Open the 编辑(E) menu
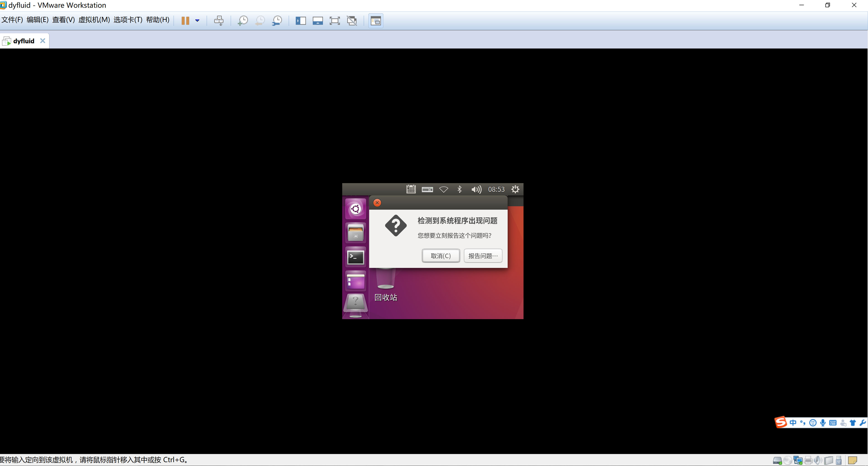This screenshot has height=466, width=868. pos(37,20)
